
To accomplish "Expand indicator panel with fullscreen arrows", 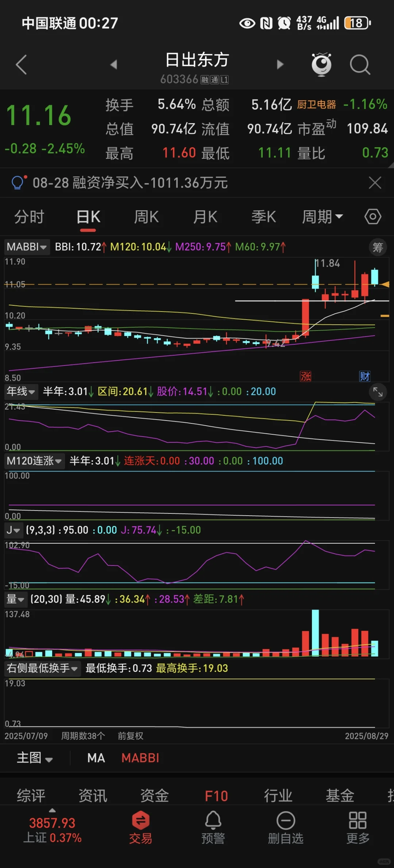I will [x=378, y=392].
